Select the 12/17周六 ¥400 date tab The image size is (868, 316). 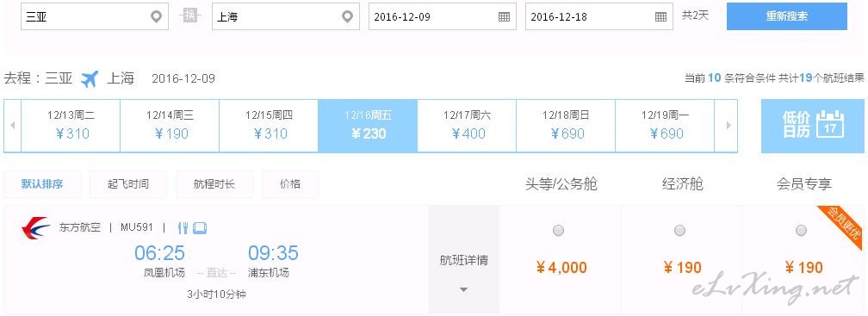(468, 126)
